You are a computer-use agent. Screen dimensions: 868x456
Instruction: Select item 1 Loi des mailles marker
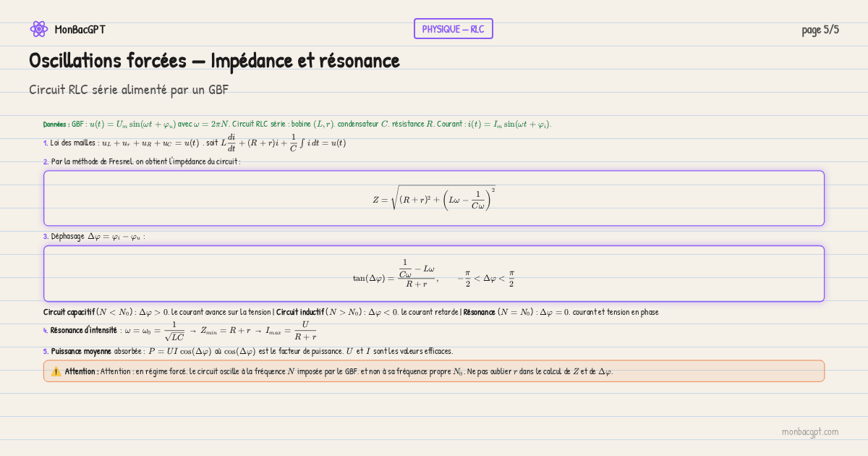(45, 142)
